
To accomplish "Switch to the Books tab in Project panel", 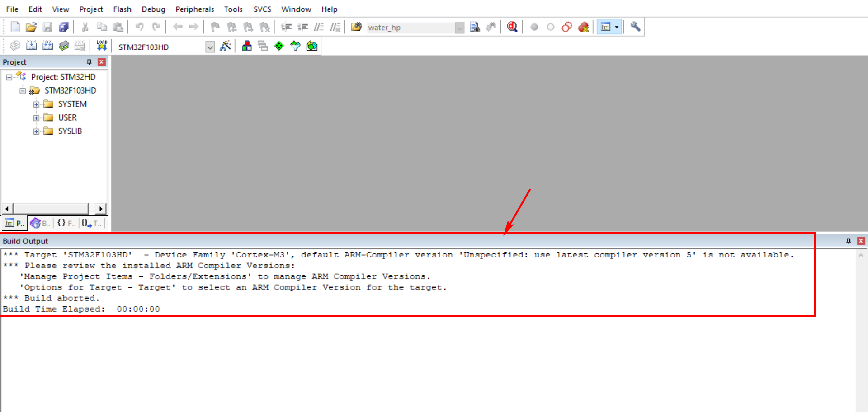I will (x=40, y=223).
